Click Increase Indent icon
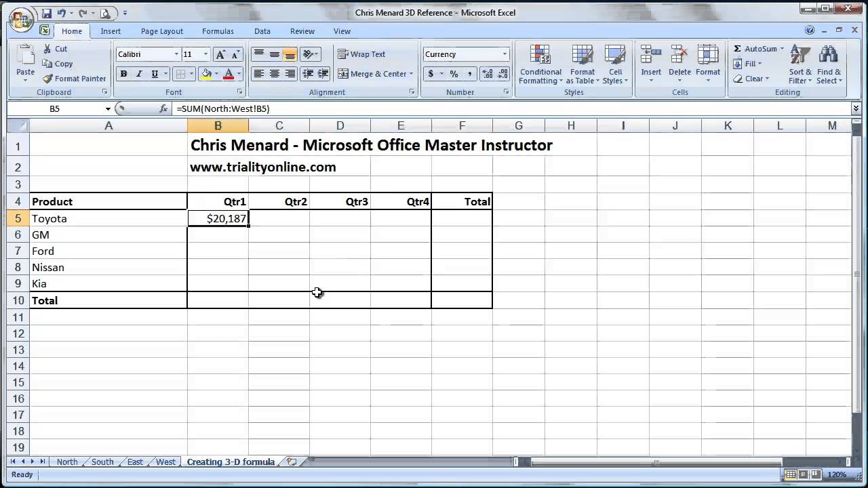 click(x=323, y=74)
